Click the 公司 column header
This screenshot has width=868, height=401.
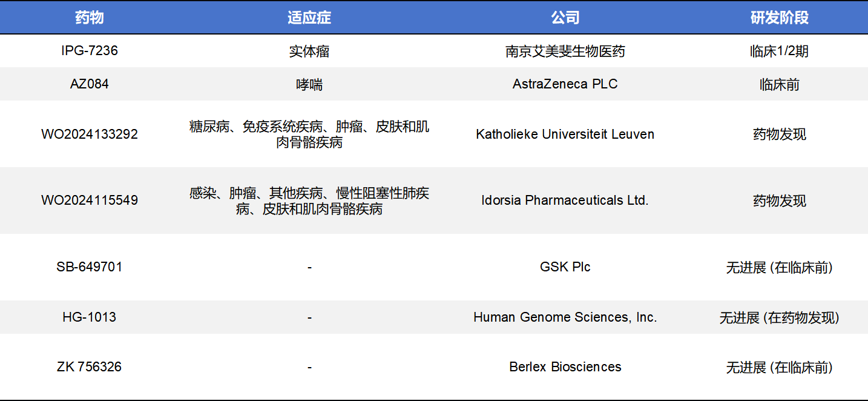point(565,18)
